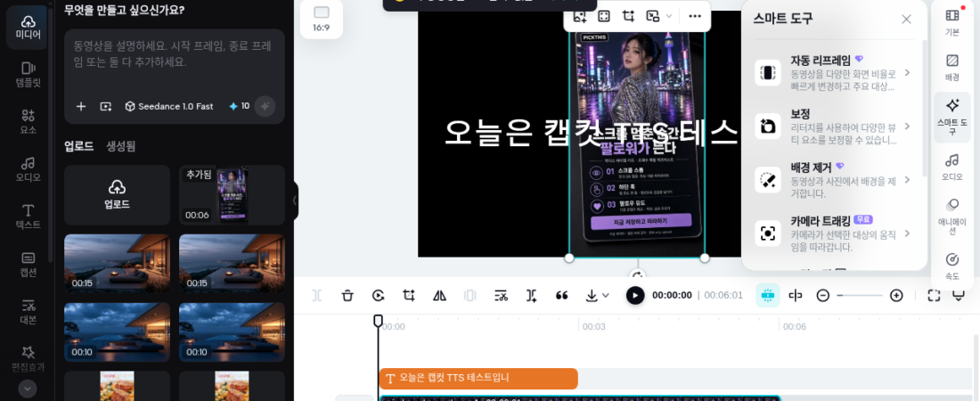Zoom in the timeline with the plus button
This screenshot has width=980, height=401.
[896, 295]
